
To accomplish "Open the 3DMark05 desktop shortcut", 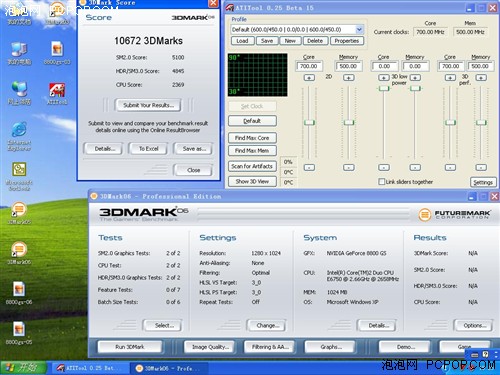I will (19, 210).
